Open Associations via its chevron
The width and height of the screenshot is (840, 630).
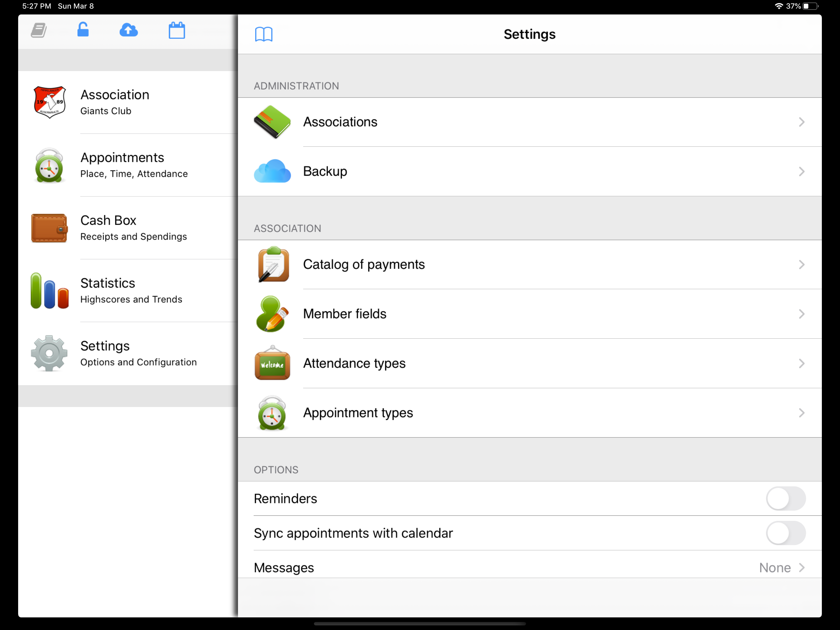tap(802, 122)
